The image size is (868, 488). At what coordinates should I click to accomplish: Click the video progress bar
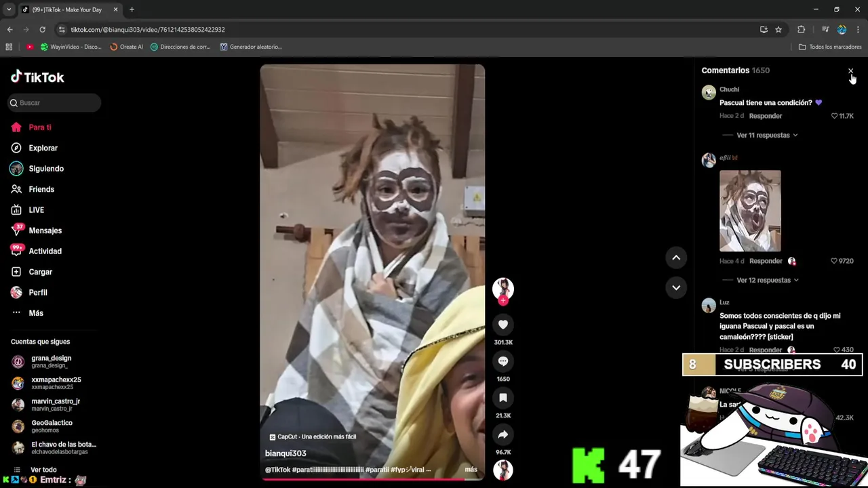[x=372, y=479]
